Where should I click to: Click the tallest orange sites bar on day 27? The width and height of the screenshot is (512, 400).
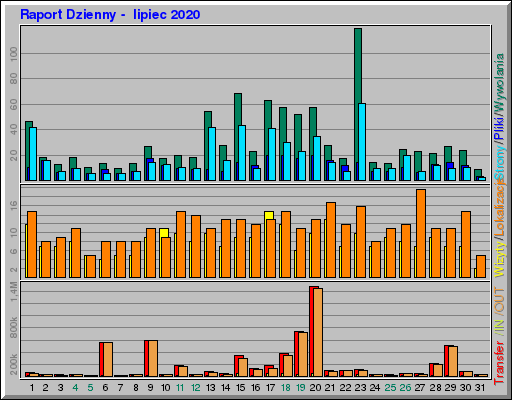[x=421, y=233]
